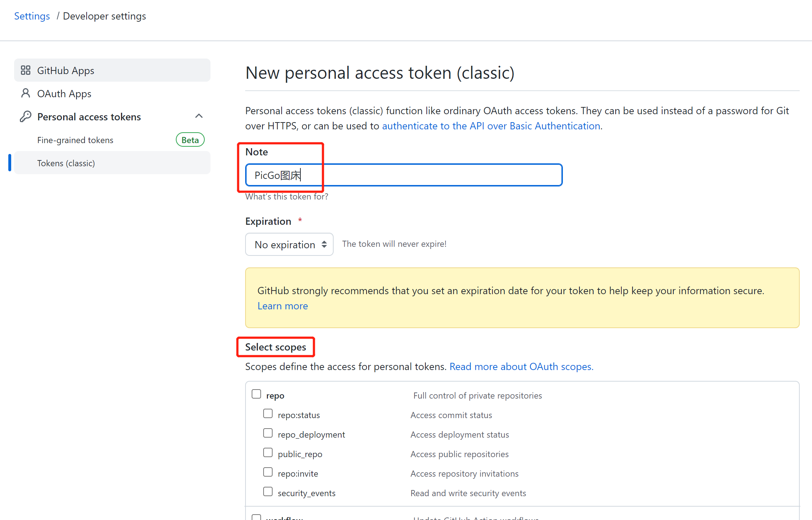Enable the repo:status checkbox

(x=268, y=413)
